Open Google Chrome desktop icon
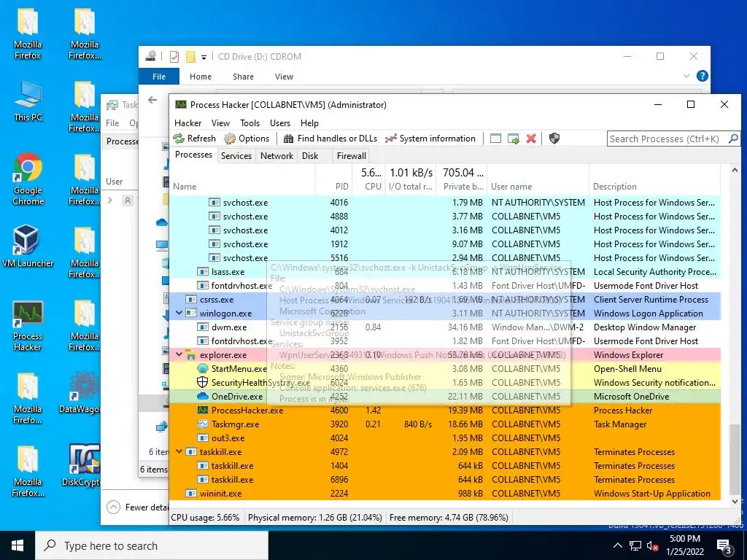Screen dimensions: 747x560 coord(28,179)
